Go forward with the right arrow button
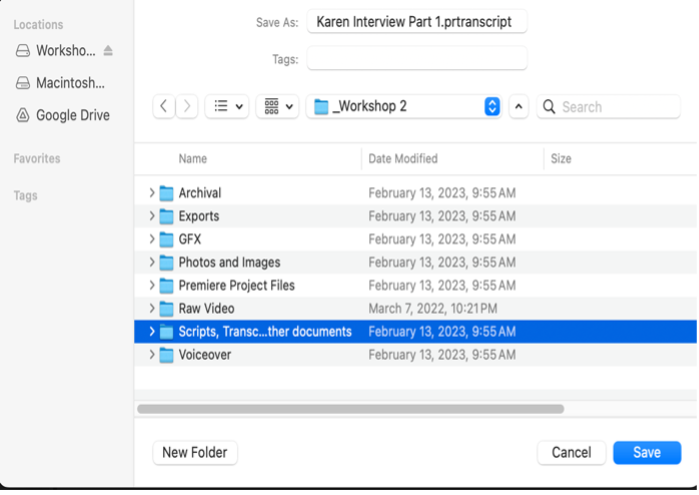The width and height of the screenshot is (699, 495). point(187,106)
